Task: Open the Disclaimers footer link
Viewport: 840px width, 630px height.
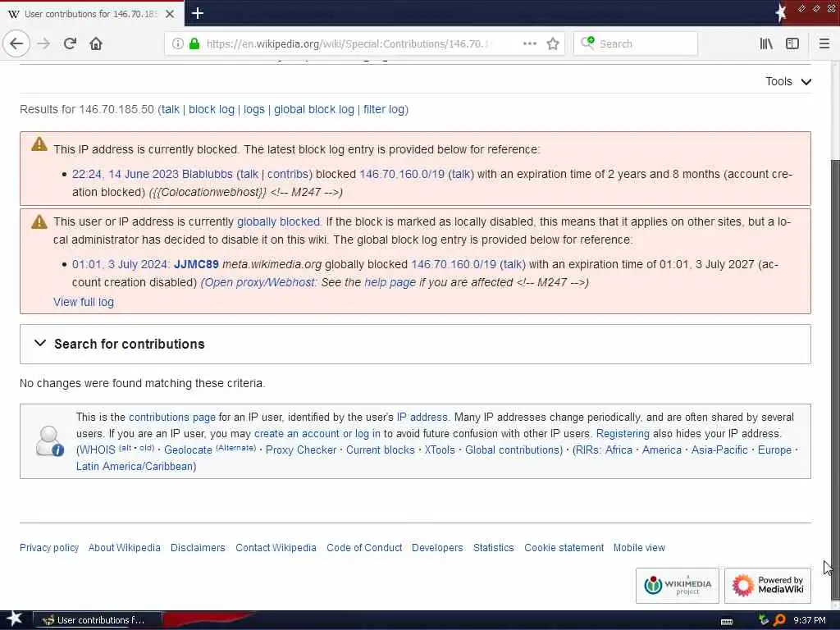Action: (x=198, y=547)
